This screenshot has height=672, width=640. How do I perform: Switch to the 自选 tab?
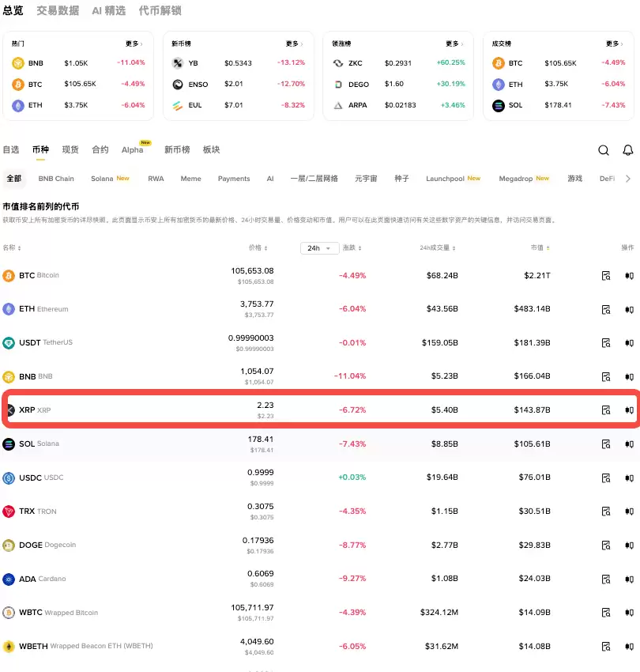pyautogui.click(x=11, y=149)
